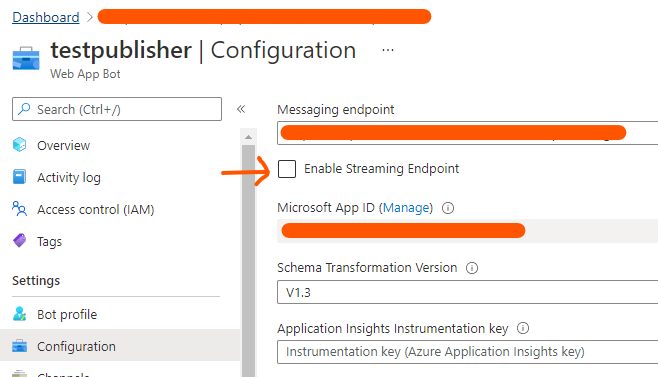
Task: Go to Dashboard breadcrumb link
Action: 46,17
